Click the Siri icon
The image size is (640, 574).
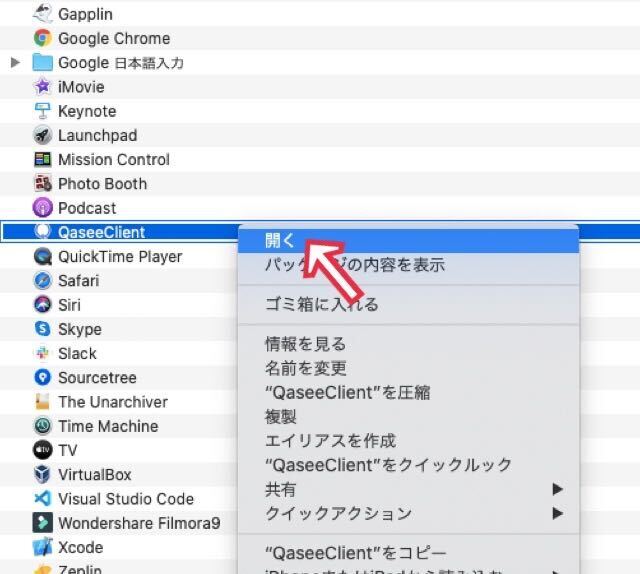(42, 305)
